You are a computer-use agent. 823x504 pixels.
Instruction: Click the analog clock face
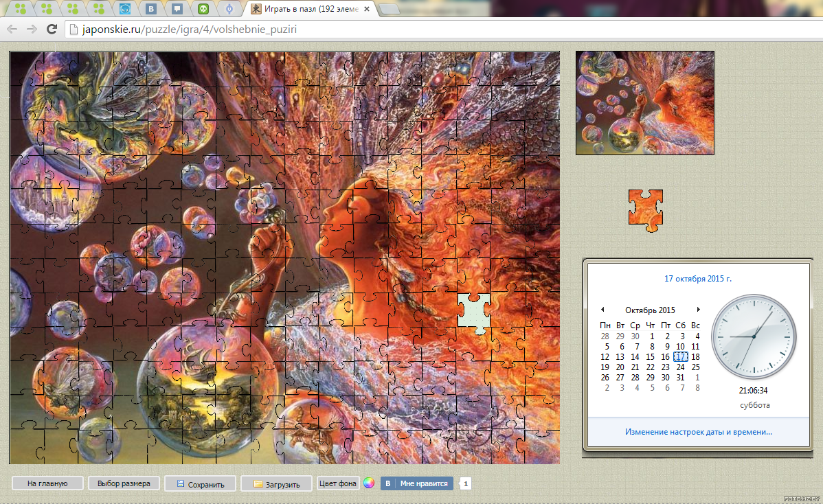click(x=754, y=336)
